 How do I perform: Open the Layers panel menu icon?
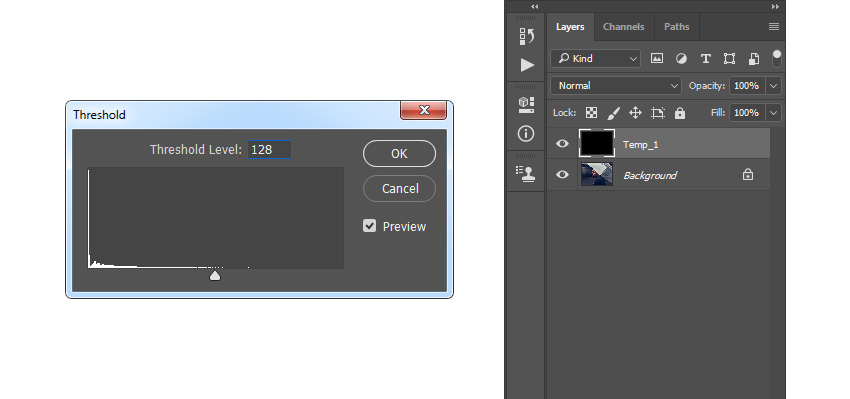(x=774, y=27)
